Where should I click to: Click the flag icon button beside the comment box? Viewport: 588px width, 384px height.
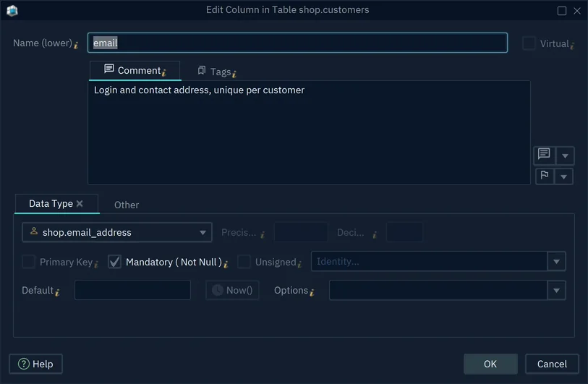point(545,176)
